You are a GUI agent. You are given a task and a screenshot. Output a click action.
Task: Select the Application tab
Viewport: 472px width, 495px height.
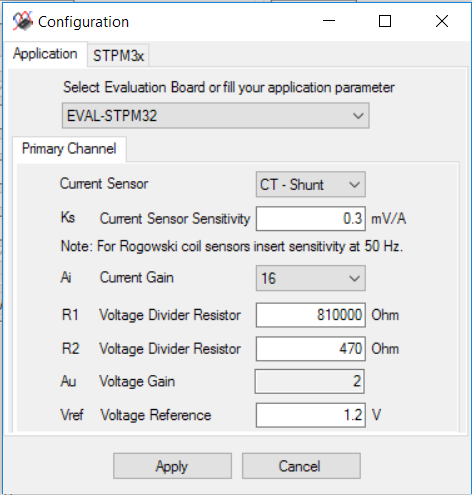click(x=45, y=54)
